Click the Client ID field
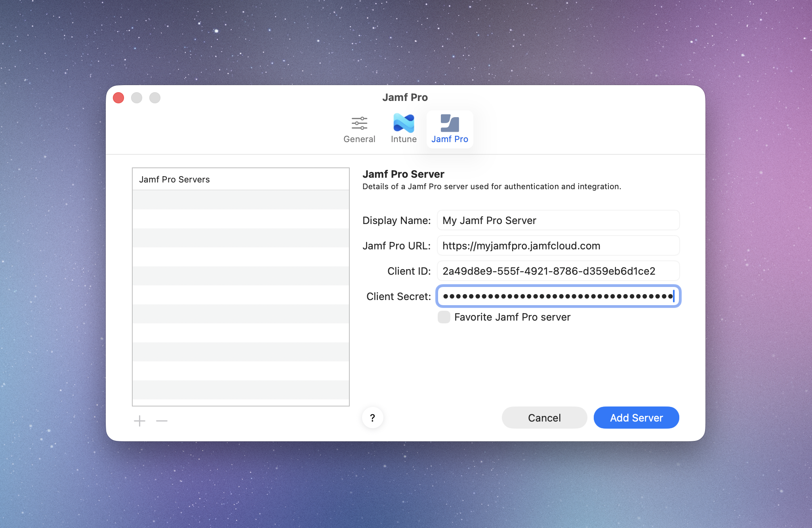Screen dimensions: 812x528 click(558, 271)
